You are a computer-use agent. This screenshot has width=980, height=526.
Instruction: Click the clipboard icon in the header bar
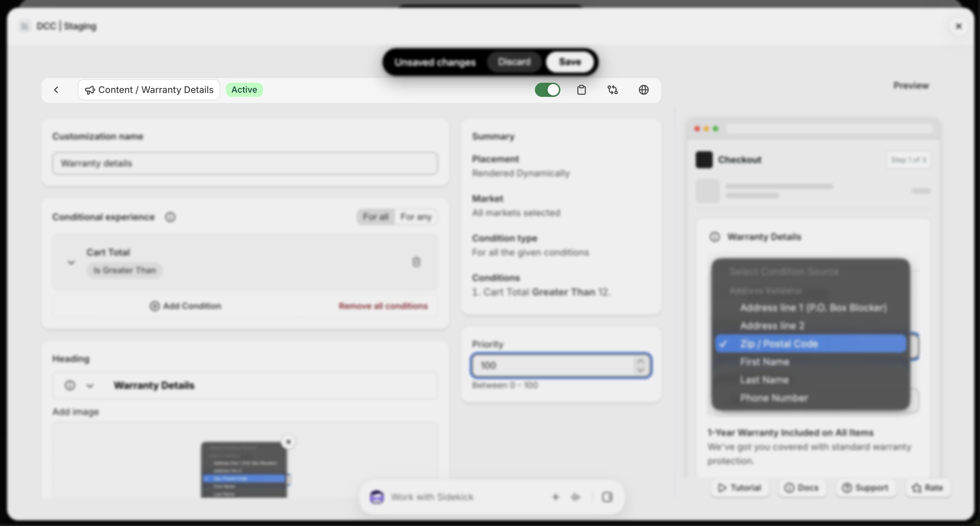point(581,90)
